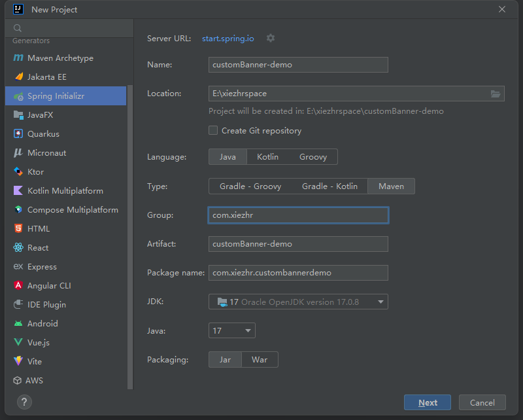Viewport: 523px width, 420px height.
Task: Click the Spring Initializr leaf icon
Action: pos(18,96)
